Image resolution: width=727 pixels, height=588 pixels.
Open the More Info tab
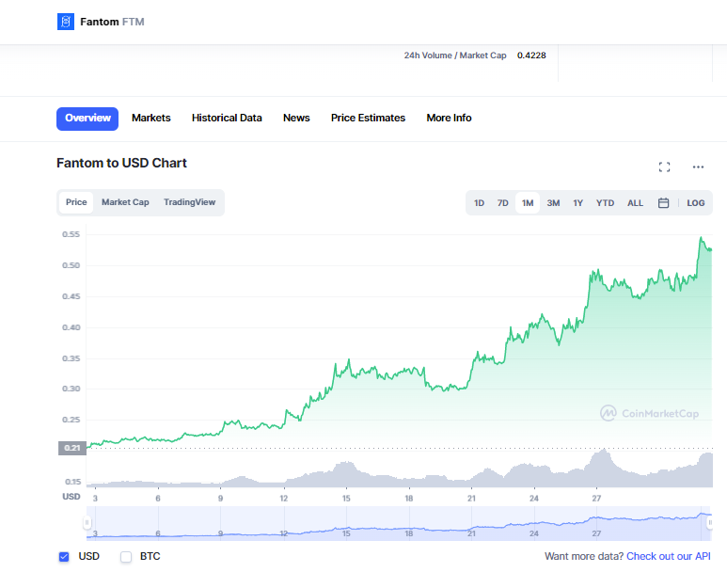pos(449,119)
